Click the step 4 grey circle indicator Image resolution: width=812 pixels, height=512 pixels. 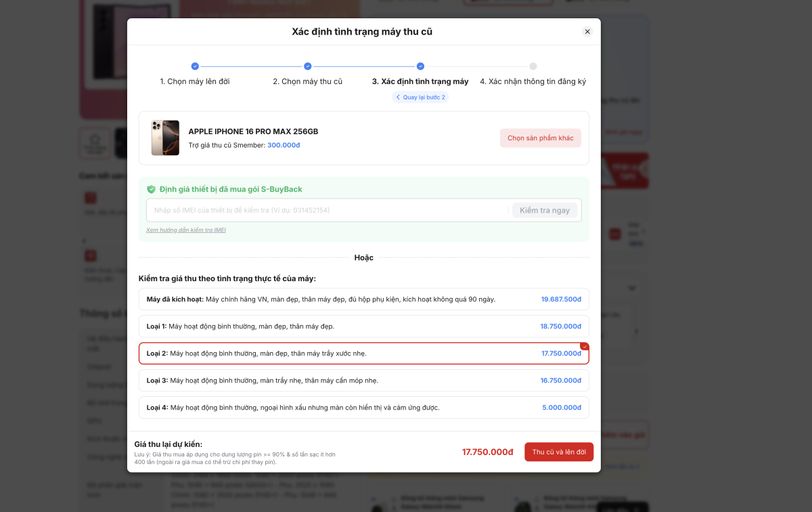pos(533,66)
